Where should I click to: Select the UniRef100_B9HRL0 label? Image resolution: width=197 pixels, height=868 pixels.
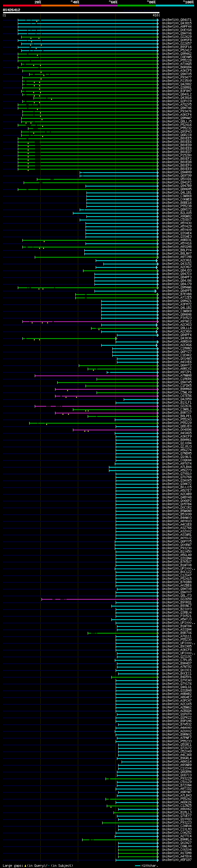(x=176, y=840)
